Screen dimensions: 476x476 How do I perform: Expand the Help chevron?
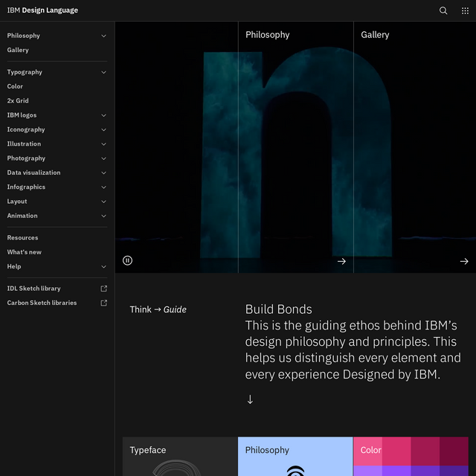103,266
